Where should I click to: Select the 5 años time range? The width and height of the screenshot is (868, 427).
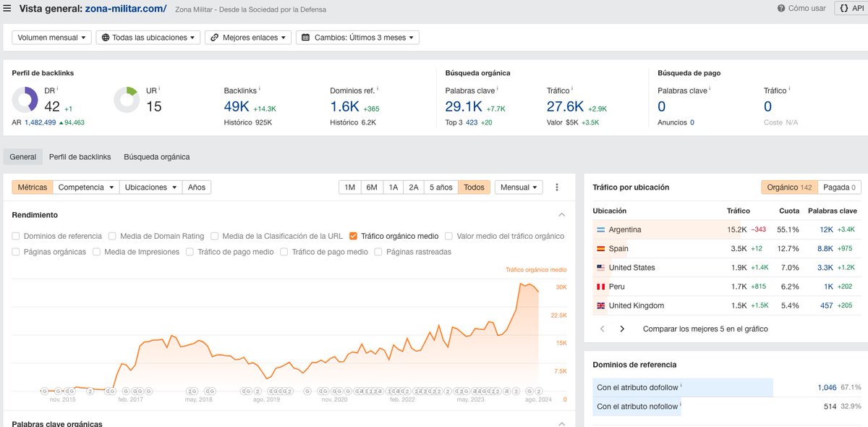tap(441, 187)
